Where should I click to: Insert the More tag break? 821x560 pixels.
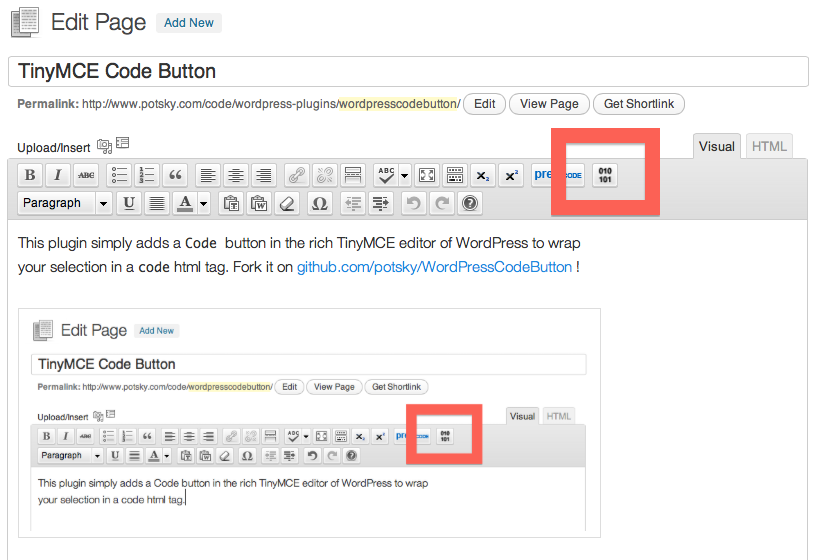point(353,175)
